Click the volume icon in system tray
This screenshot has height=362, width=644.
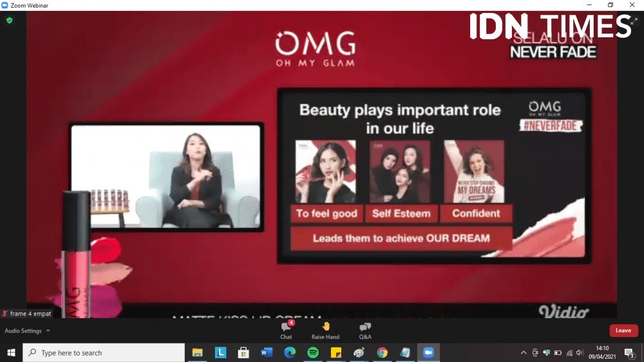580,353
